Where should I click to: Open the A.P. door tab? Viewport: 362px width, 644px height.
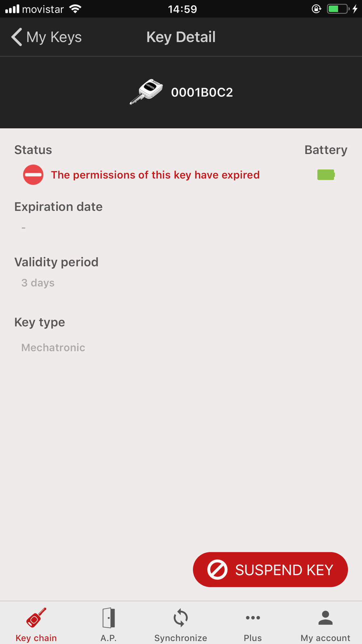pyautogui.click(x=109, y=624)
